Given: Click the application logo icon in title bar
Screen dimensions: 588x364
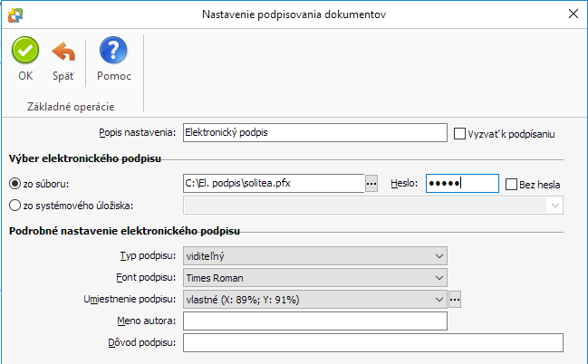Looking at the screenshot, I should click(x=15, y=15).
